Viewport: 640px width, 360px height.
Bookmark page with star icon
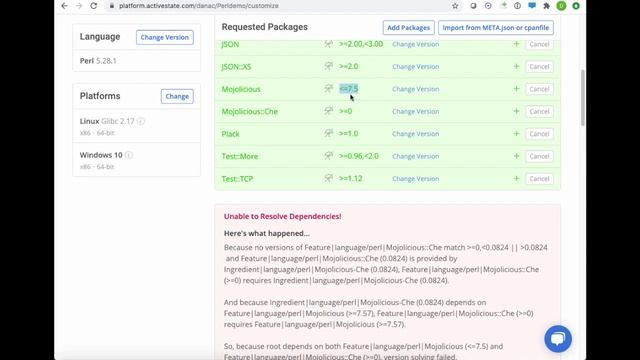[455, 6]
